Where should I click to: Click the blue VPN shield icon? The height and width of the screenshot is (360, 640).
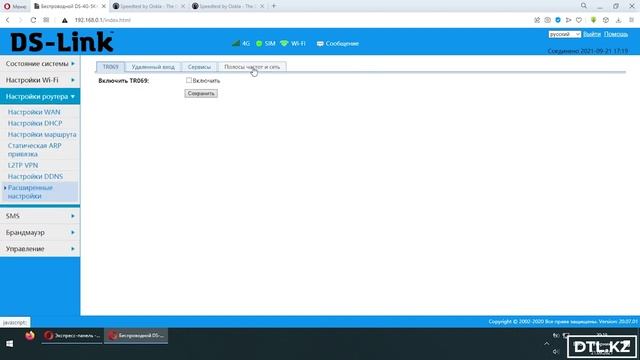558,20
